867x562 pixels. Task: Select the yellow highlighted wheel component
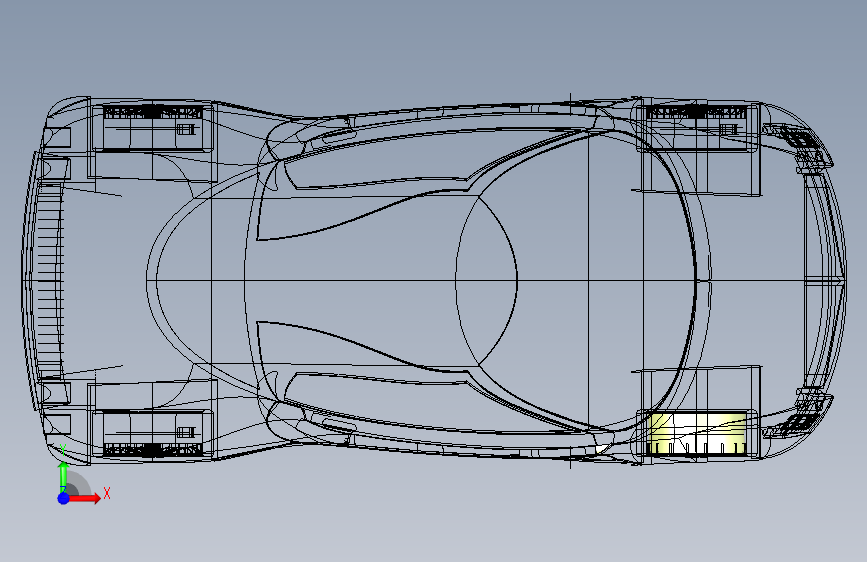(x=697, y=434)
